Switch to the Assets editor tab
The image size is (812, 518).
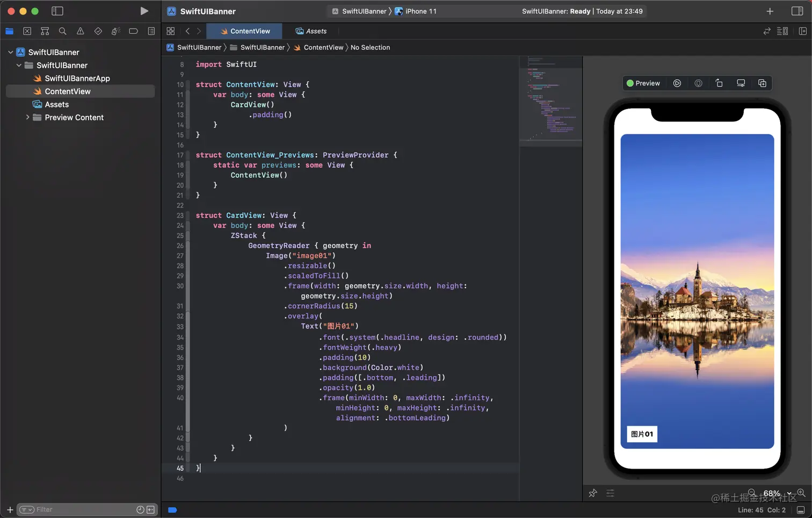pyautogui.click(x=311, y=31)
